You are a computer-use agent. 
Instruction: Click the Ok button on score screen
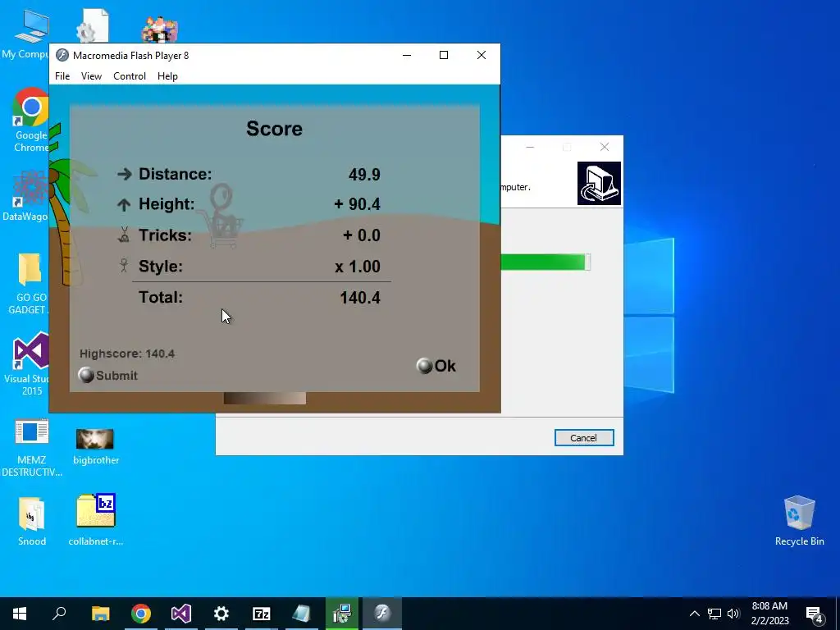436,366
